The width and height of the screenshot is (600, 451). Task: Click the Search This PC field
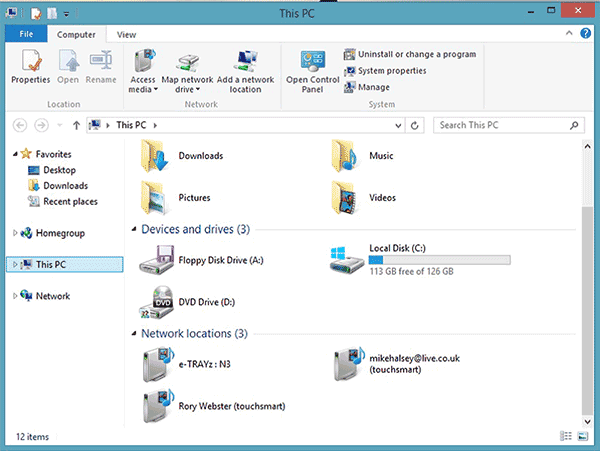pyautogui.click(x=500, y=125)
